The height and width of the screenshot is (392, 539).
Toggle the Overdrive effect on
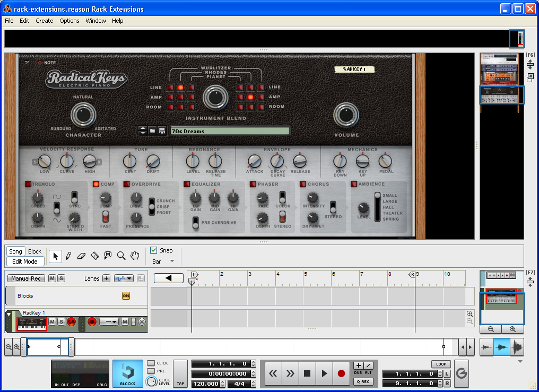[126, 184]
